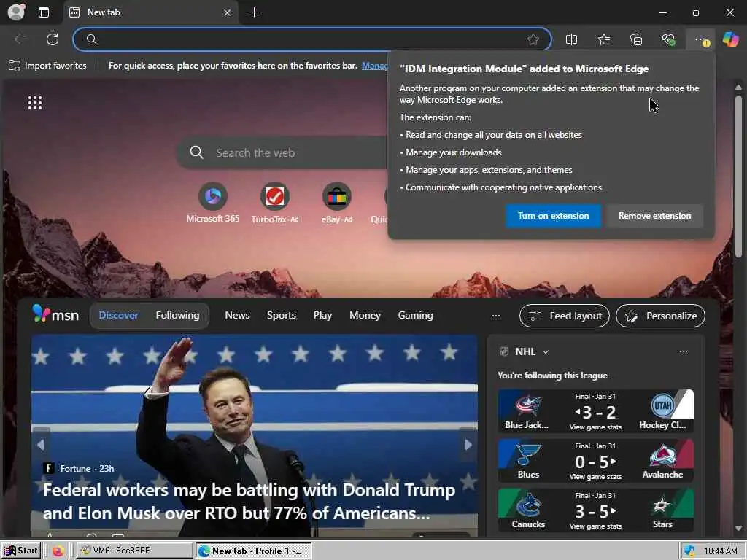Click the Blue Jackets team logo
This screenshot has width=747, height=560.
click(x=527, y=406)
